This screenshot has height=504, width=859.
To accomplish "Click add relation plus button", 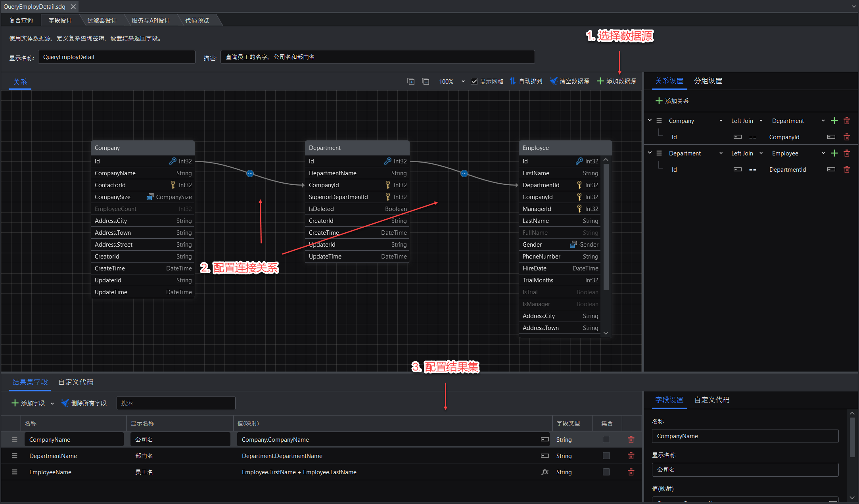I will [672, 101].
